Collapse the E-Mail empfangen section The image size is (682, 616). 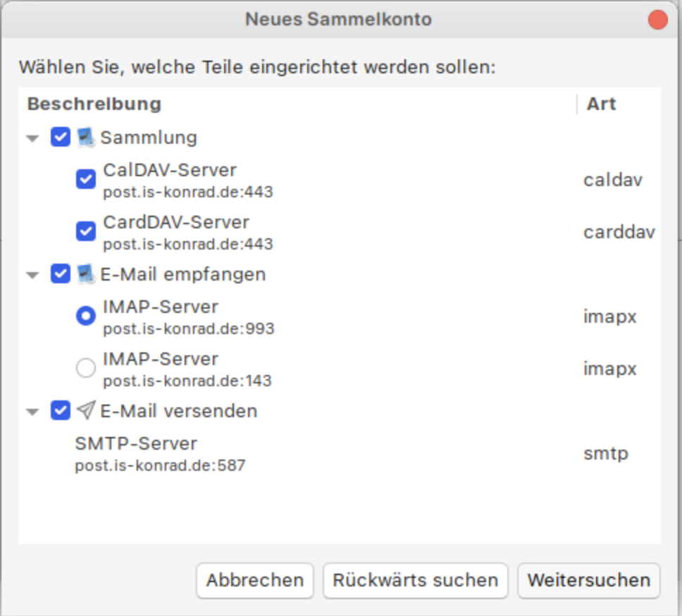pos(32,275)
